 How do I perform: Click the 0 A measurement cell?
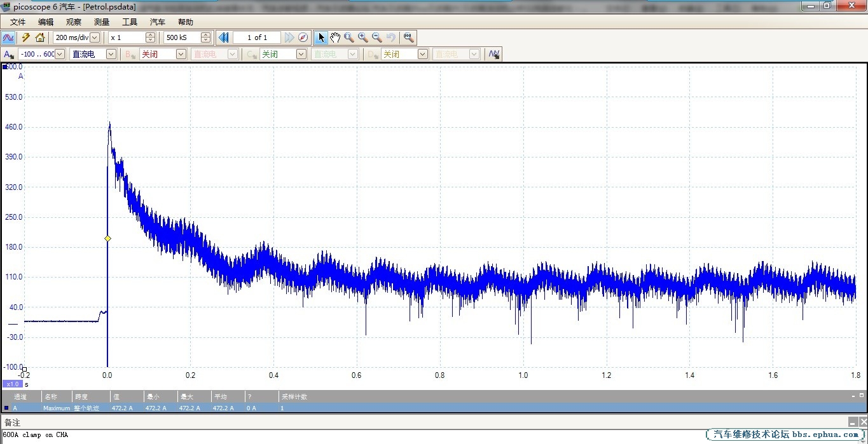pos(251,408)
